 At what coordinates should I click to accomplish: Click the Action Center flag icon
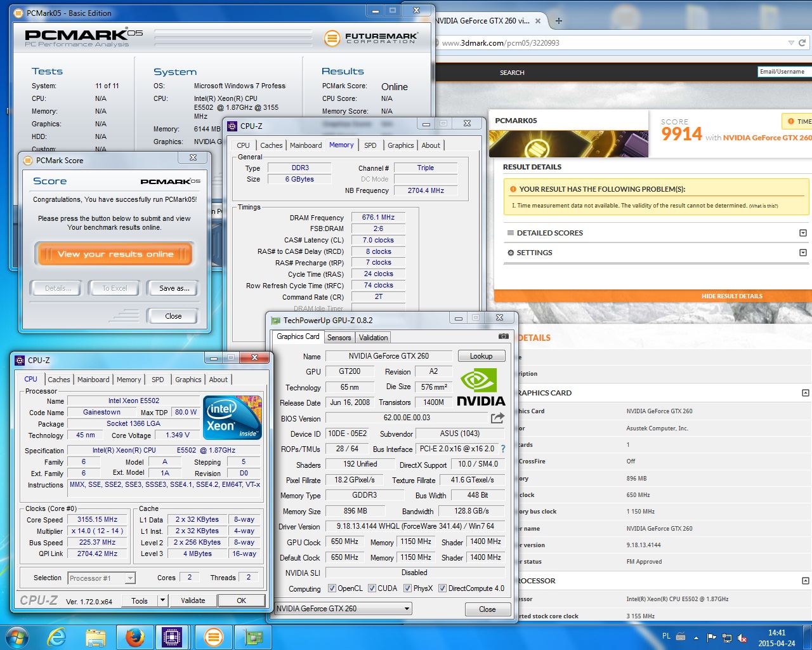click(711, 638)
